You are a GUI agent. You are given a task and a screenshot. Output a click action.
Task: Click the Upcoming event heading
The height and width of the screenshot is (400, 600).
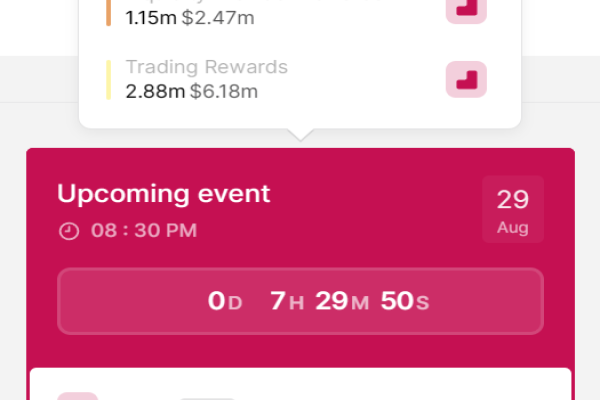tap(164, 193)
